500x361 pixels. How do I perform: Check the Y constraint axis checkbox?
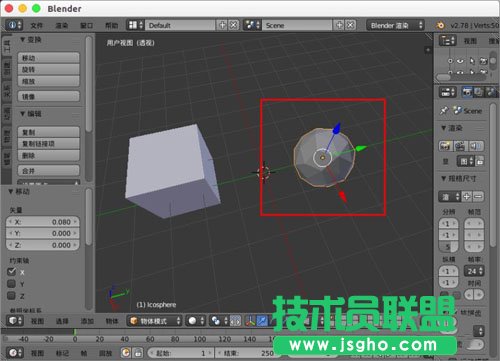pyautogui.click(x=12, y=284)
